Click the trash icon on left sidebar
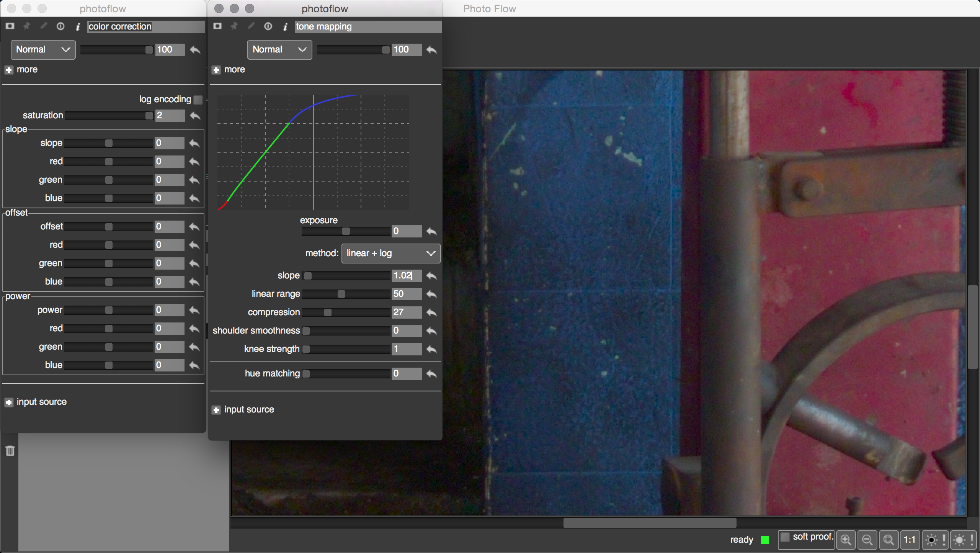The width and height of the screenshot is (980, 553). pyautogui.click(x=10, y=450)
